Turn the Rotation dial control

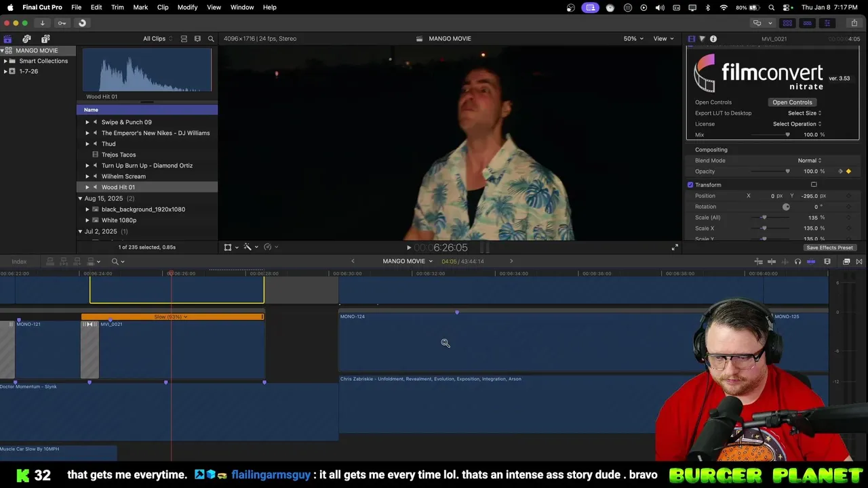(x=786, y=207)
